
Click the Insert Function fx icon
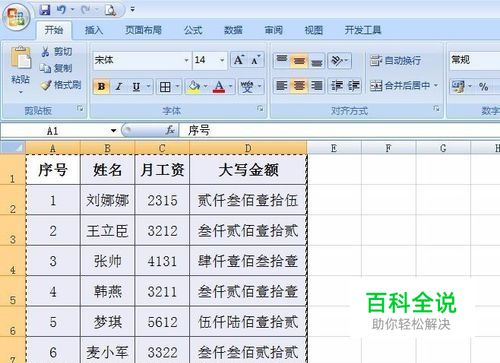pos(170,130)
